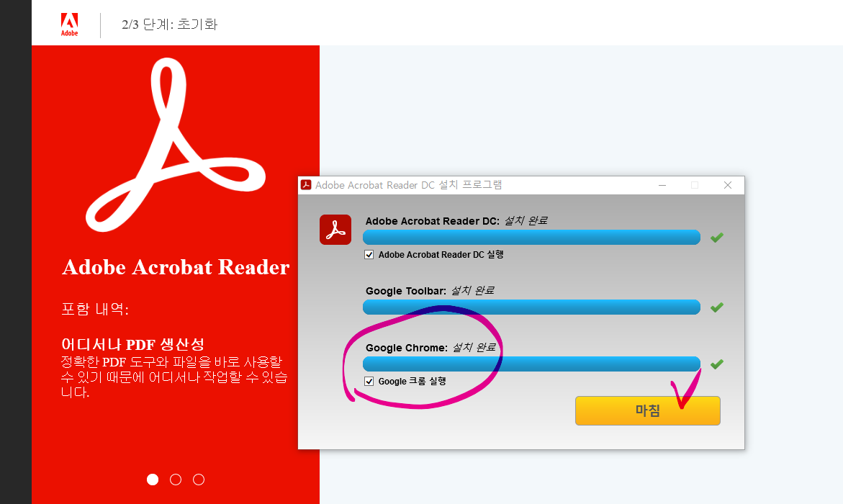Close the installer window with the X button

(728, 185)
